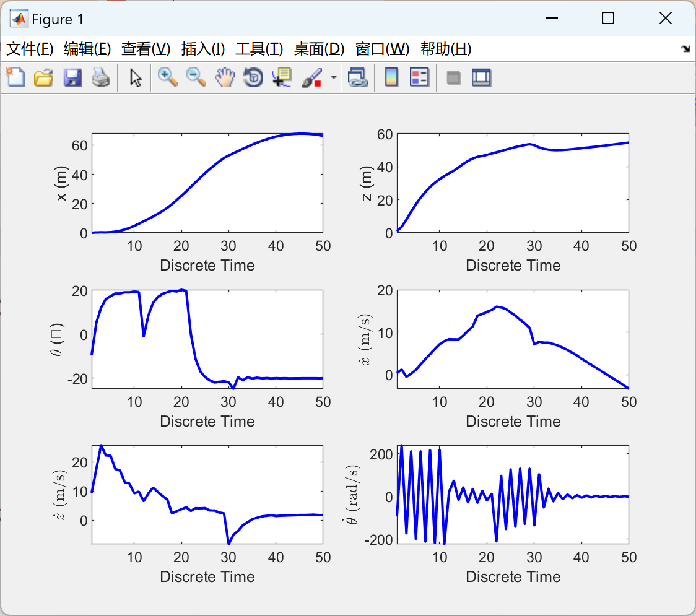Print the figure
The width and height of the screenshot is (696, 616).
coord(101,77)
